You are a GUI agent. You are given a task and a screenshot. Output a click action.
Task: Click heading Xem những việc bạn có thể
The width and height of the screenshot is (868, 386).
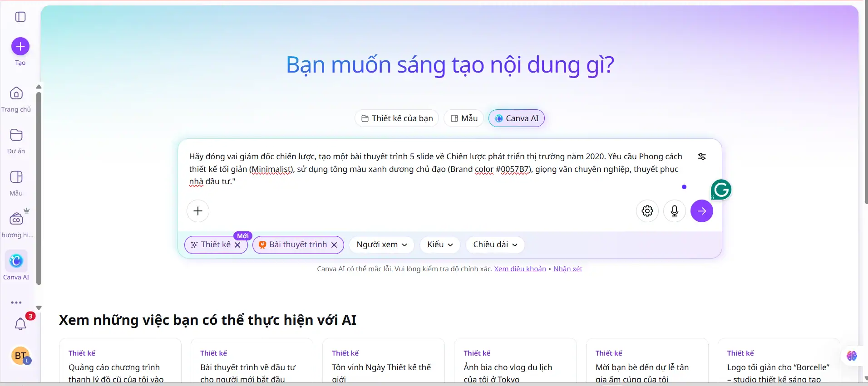(x=207, y=320)
